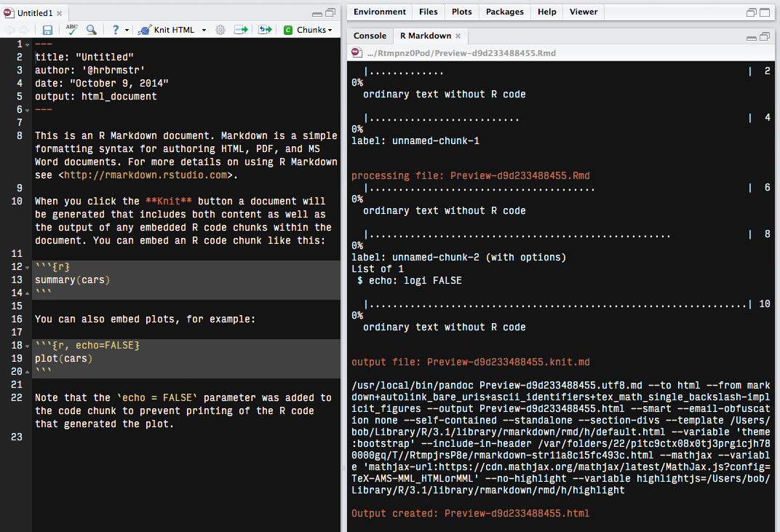This screenshot has height=532, width=780.
Task: Click the ```{r, echo=FALSE} chunk header
Action: point(87,345)
